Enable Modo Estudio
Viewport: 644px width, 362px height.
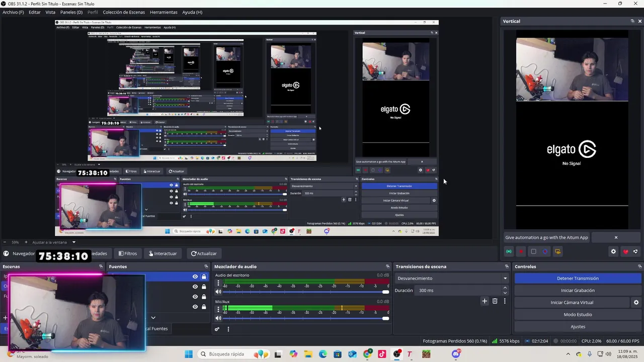pyautogui.click(x=578, y=315)
